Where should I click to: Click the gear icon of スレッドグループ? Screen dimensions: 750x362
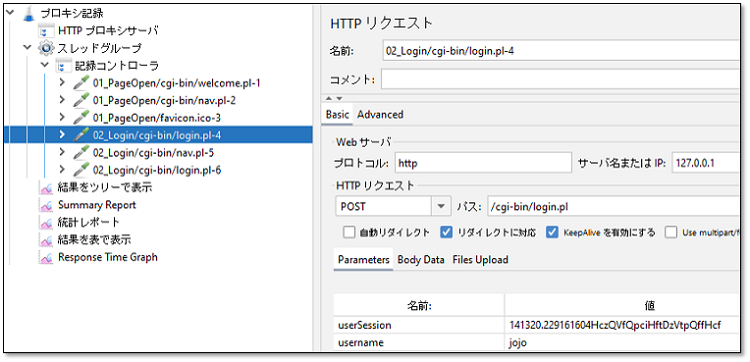pos(46,48)
